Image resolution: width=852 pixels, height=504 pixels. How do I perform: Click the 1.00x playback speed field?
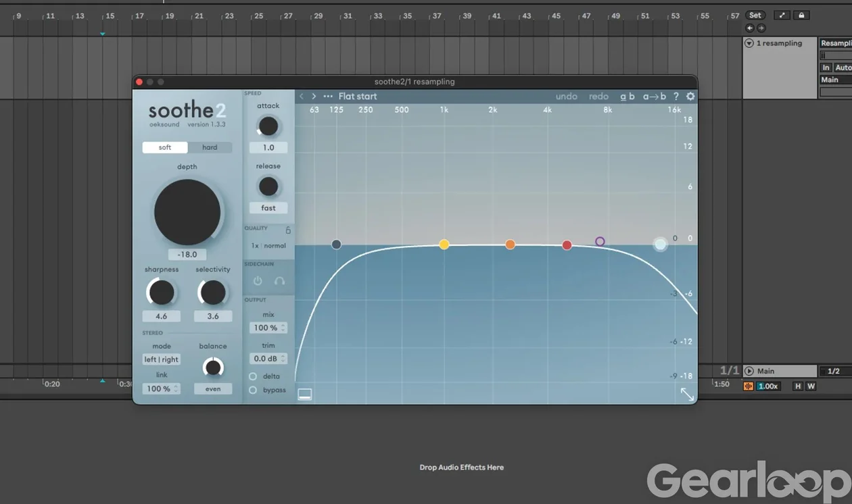767,386
